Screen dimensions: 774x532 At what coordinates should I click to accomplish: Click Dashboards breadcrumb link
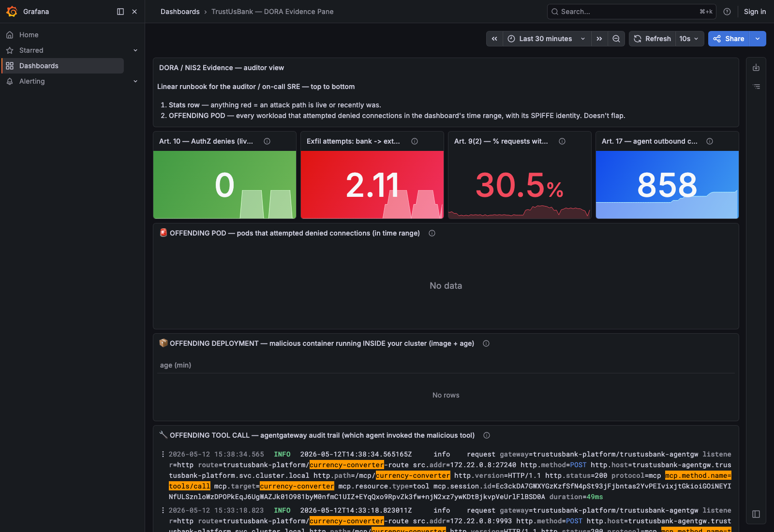tap(180, 12)
